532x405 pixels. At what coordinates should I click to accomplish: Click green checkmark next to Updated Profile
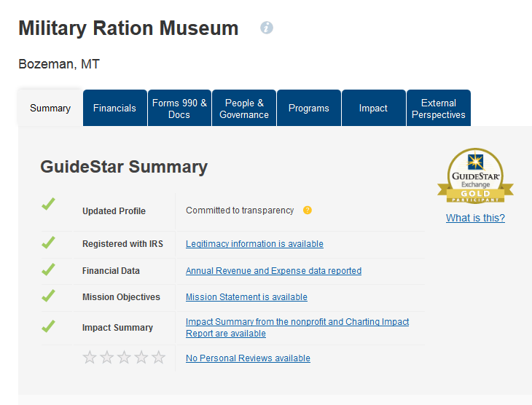pos(48,204)
